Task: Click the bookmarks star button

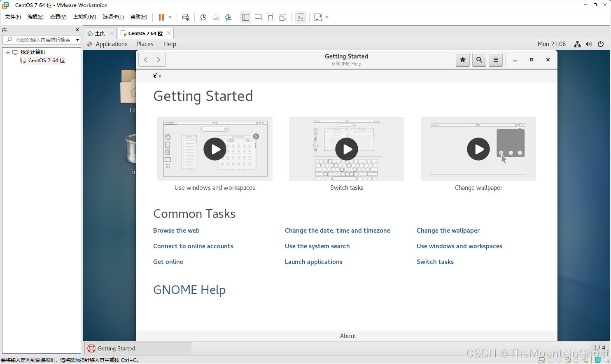Action: [x=463, y=60]
